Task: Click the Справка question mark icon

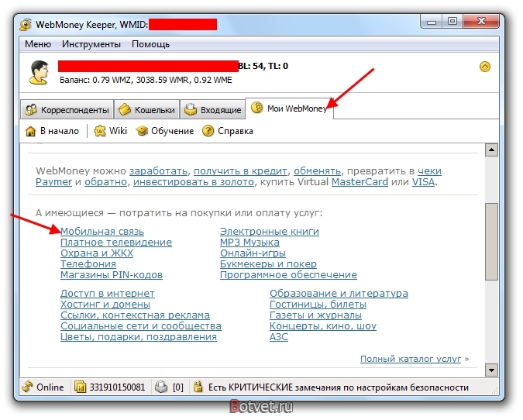Action: pyautogui.click(x=208, y=131)
